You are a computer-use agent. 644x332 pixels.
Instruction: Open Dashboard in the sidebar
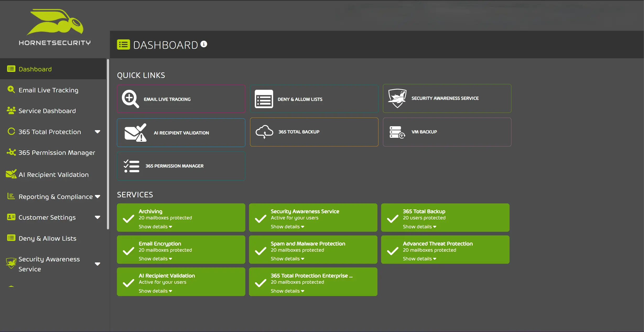pos(53,69)
